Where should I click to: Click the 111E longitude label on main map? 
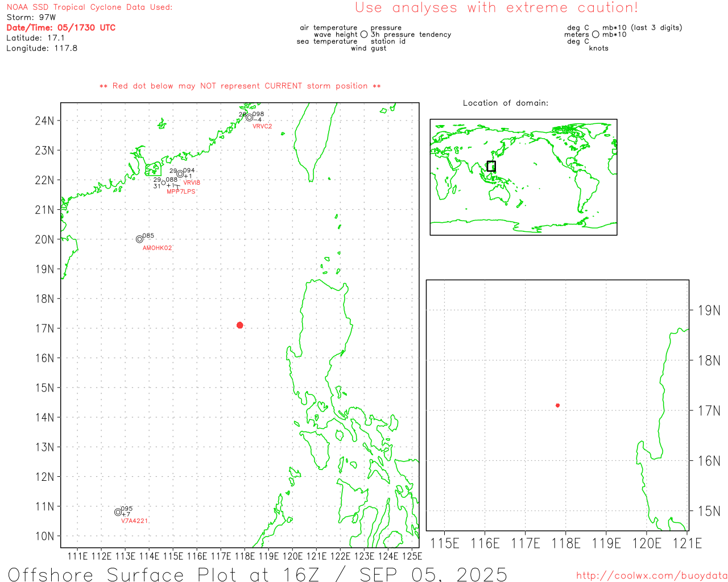pos(78,556)
